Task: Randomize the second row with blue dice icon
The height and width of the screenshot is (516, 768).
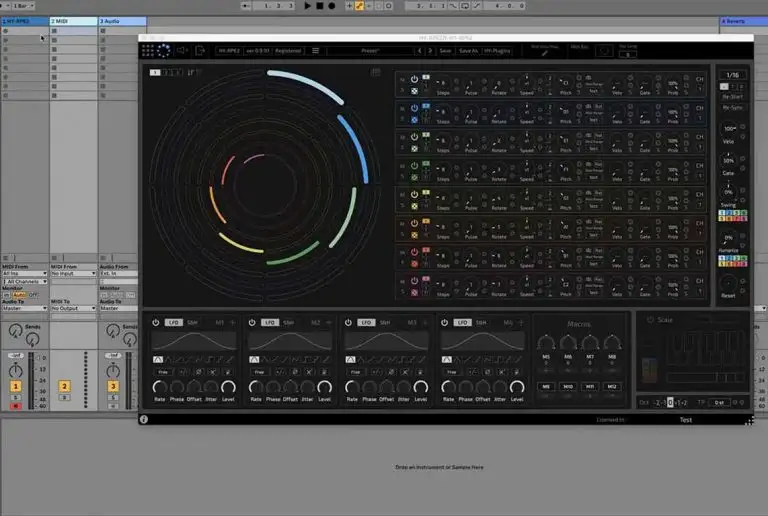Action: [414, 120]
